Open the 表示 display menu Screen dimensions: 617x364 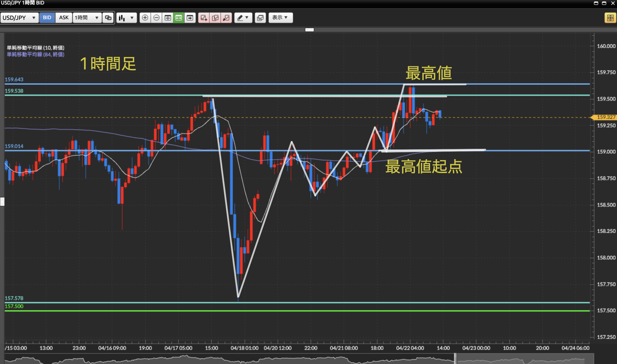[280, 18]
